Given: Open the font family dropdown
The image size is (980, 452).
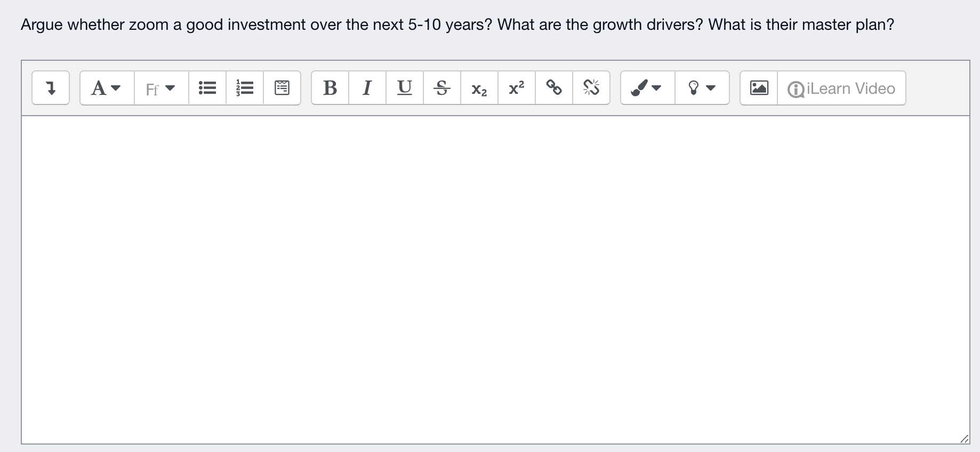Looking at the screenshot, I should click(x=161, y=88).
